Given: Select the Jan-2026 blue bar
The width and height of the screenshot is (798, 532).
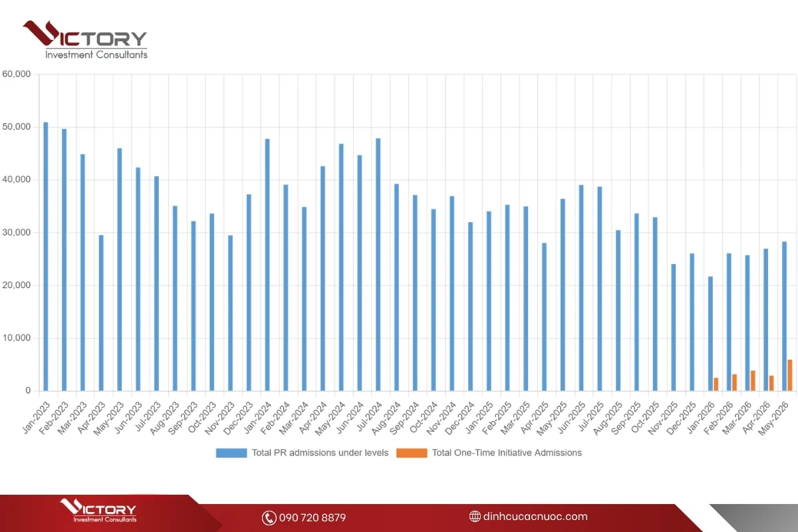Looking at the screenshot, I should click(x=710, y=334).
